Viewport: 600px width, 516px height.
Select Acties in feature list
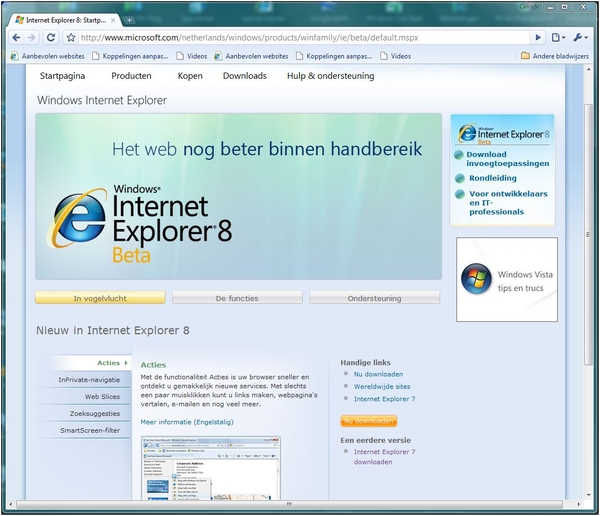pos(109,363)
